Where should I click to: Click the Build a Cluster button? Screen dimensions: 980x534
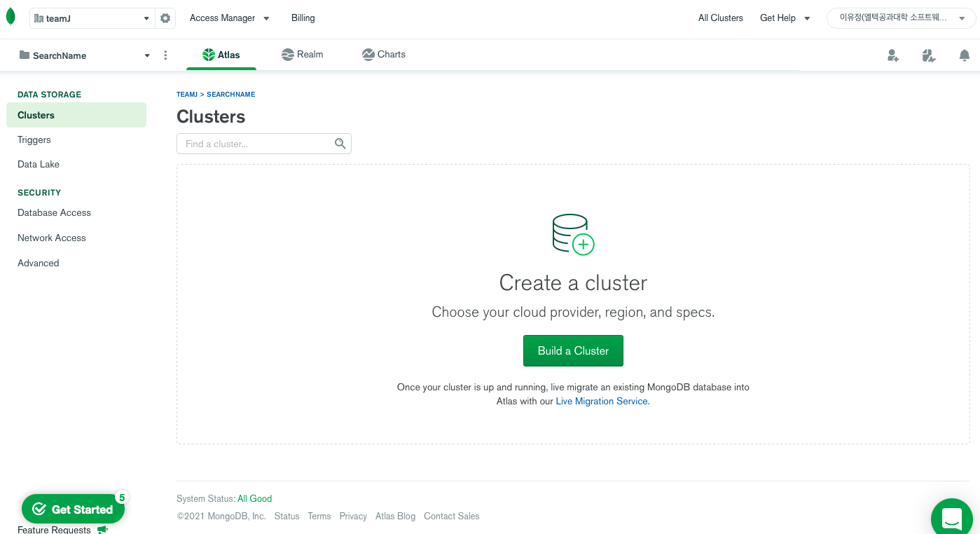click(x=573, y=351)
